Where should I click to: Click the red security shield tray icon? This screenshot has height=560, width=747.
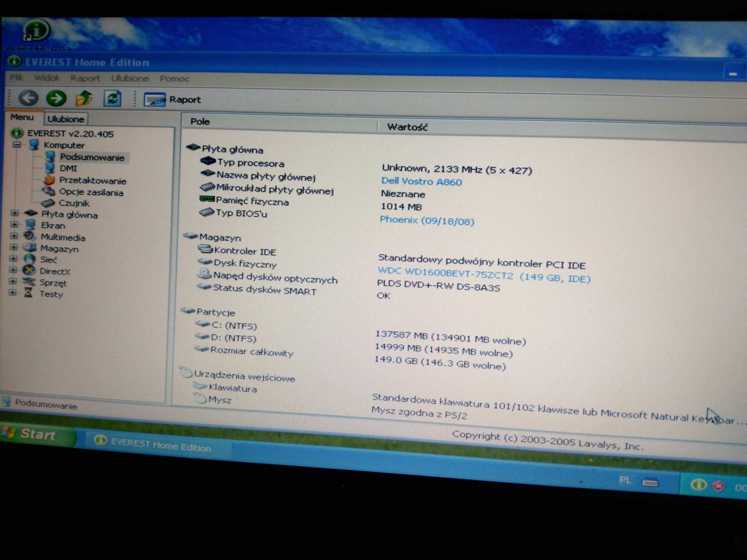tap(718, 486)
